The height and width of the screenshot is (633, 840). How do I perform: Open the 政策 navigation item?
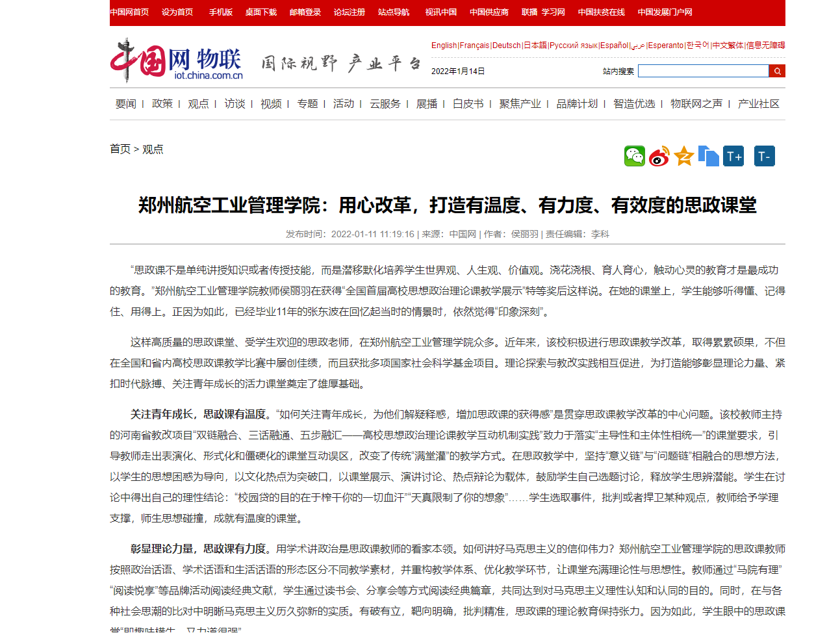[162, 104]
